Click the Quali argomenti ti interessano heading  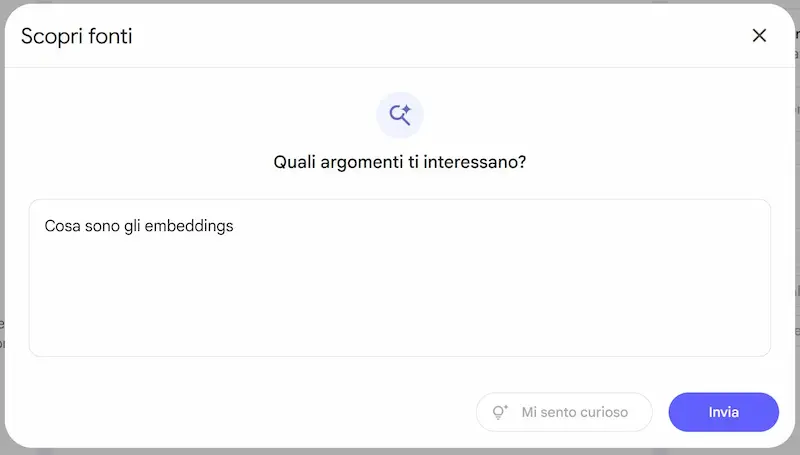pyautogui.click(x=399, y=162)
